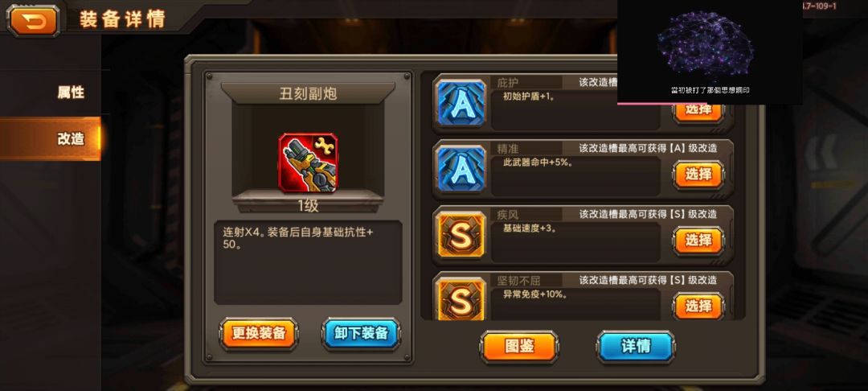Click the blue 详情 button

pos(636,347)
